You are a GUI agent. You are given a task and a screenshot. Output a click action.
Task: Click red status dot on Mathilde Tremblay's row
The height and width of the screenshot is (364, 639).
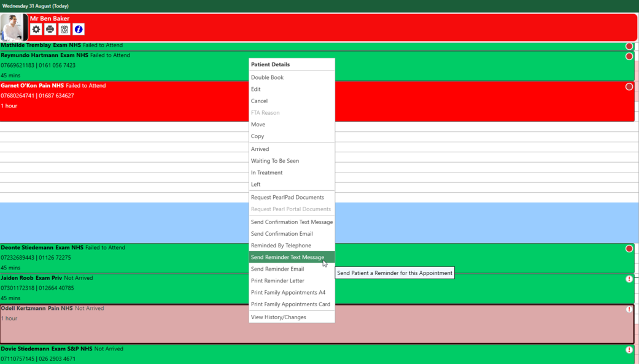pyautogui.click(x=629, y=45)
